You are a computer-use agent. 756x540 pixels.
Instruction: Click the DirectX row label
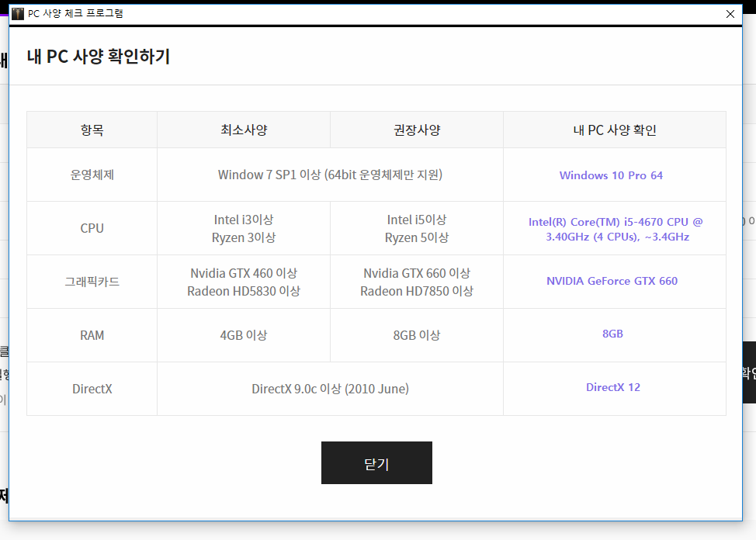92,389
